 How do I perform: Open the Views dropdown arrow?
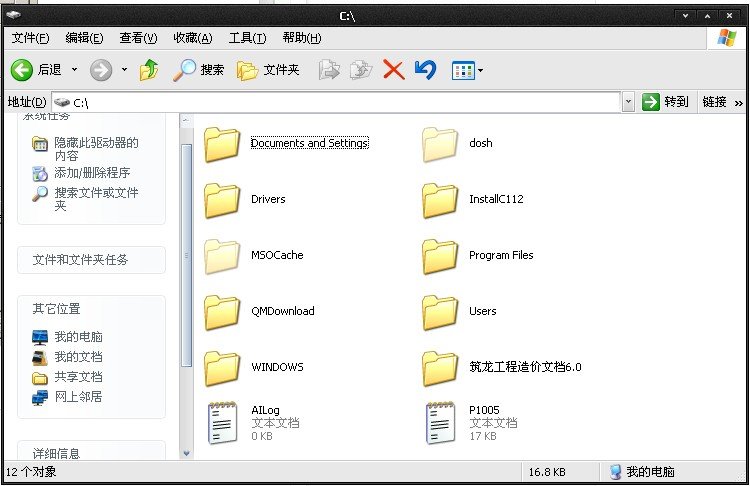[x=480, y=71]
